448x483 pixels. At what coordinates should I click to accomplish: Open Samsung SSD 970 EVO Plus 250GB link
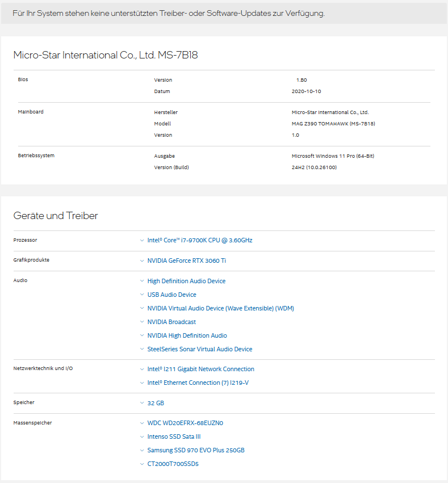pos(196,450)
